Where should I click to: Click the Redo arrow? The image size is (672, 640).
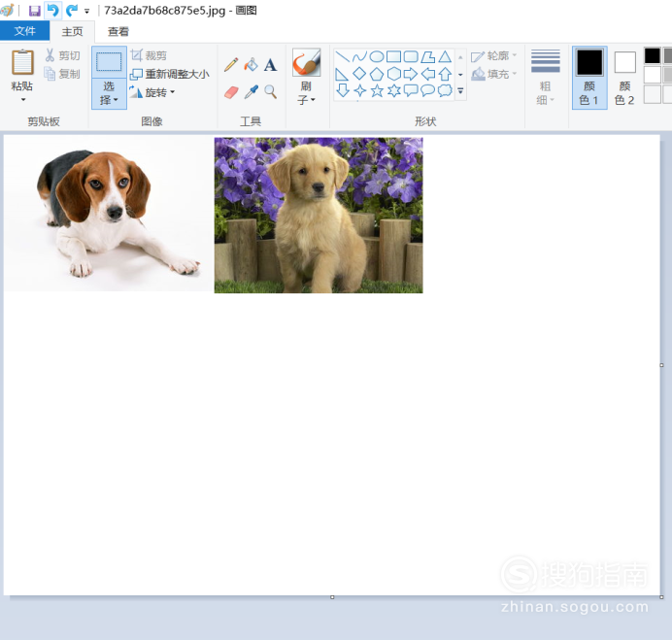point(72,10)
